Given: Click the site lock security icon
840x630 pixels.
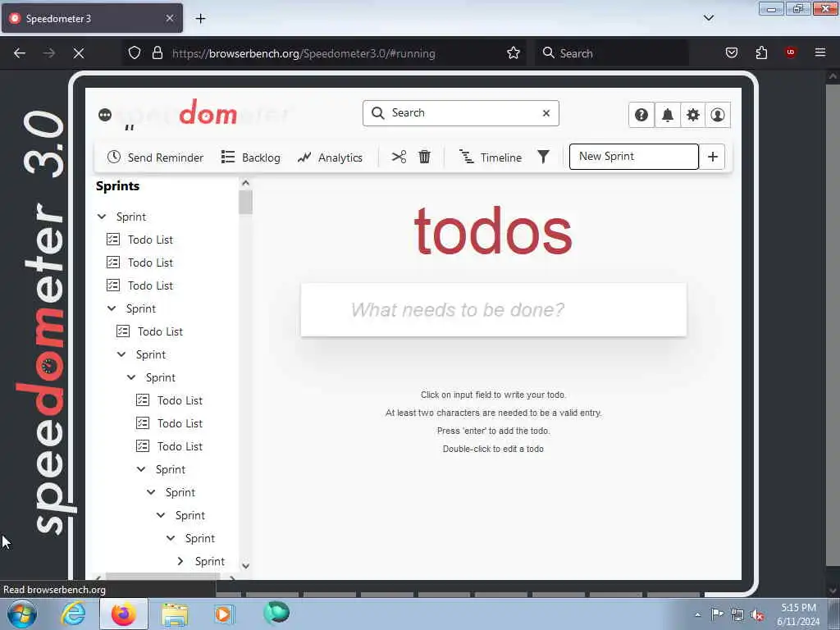Looking at the screenshot, I should click(157, 52).
